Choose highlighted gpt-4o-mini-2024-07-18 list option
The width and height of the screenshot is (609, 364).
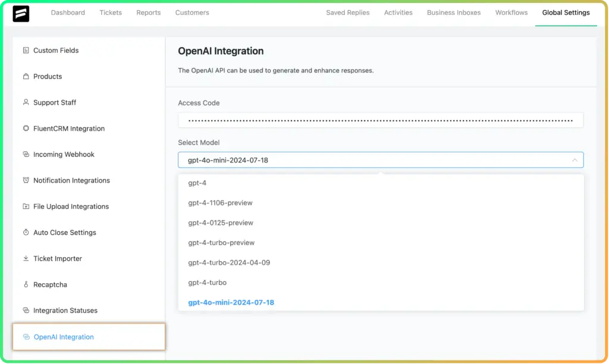381,302
